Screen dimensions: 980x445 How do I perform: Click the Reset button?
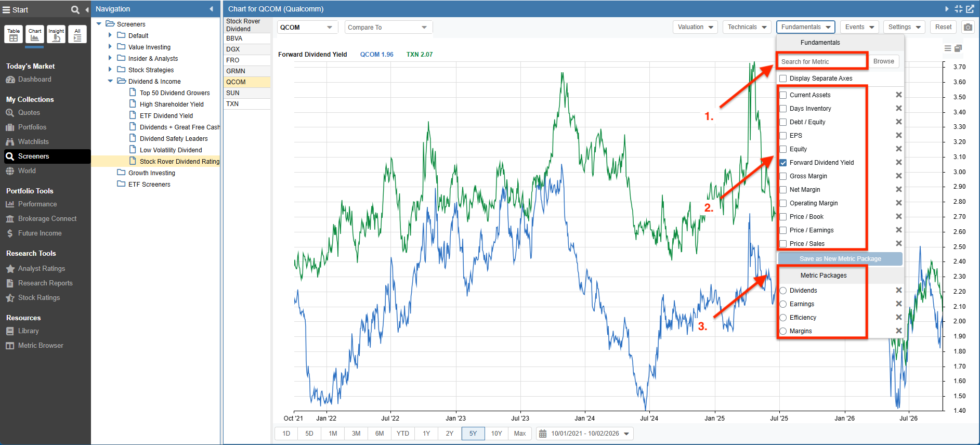click(943, 27)
